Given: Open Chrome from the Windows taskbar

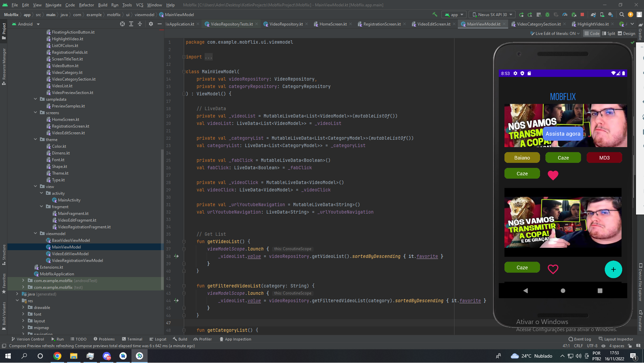Looking at the screenshot, I should pos(57,356).
